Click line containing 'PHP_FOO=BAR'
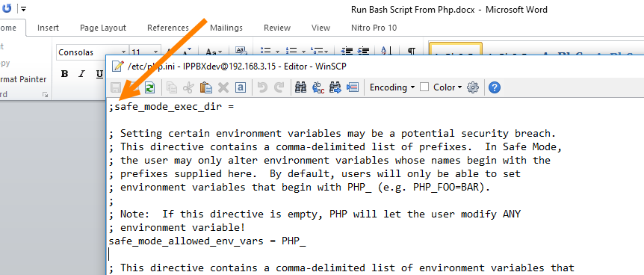 pyautogui.click(x=300, y=188)
